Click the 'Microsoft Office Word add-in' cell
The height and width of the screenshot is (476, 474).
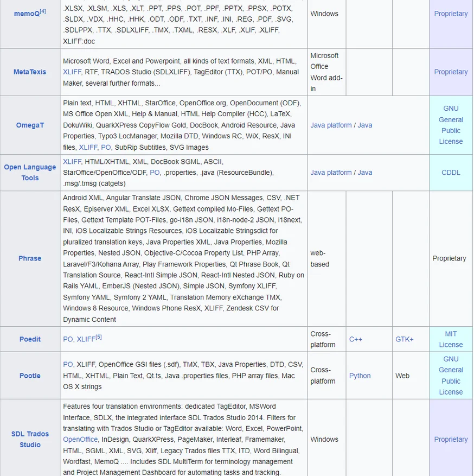[326, 72]
